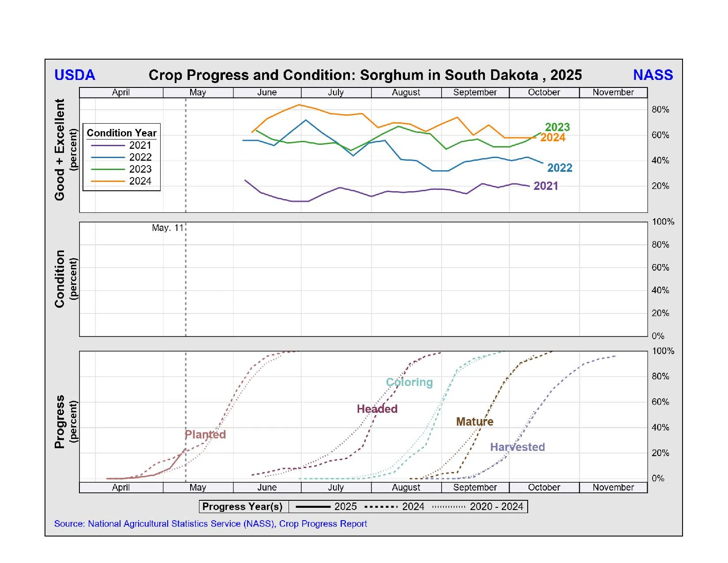Click the Headed progress label
This screenshot has height=563, width=728.
click(377, 409)
